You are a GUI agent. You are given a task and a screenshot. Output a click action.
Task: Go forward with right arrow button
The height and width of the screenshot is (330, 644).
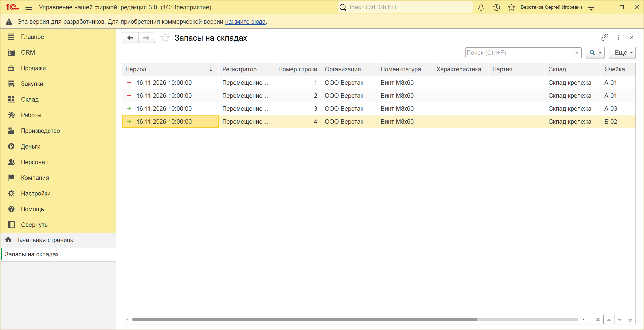point(146,38)
